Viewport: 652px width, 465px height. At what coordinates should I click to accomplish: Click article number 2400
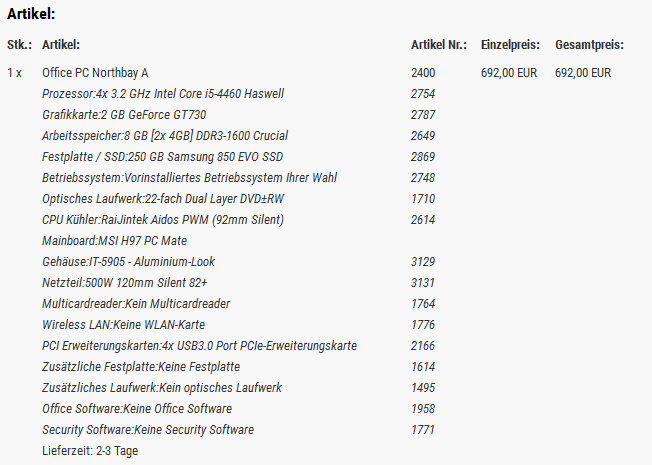[x=423, y=73]
